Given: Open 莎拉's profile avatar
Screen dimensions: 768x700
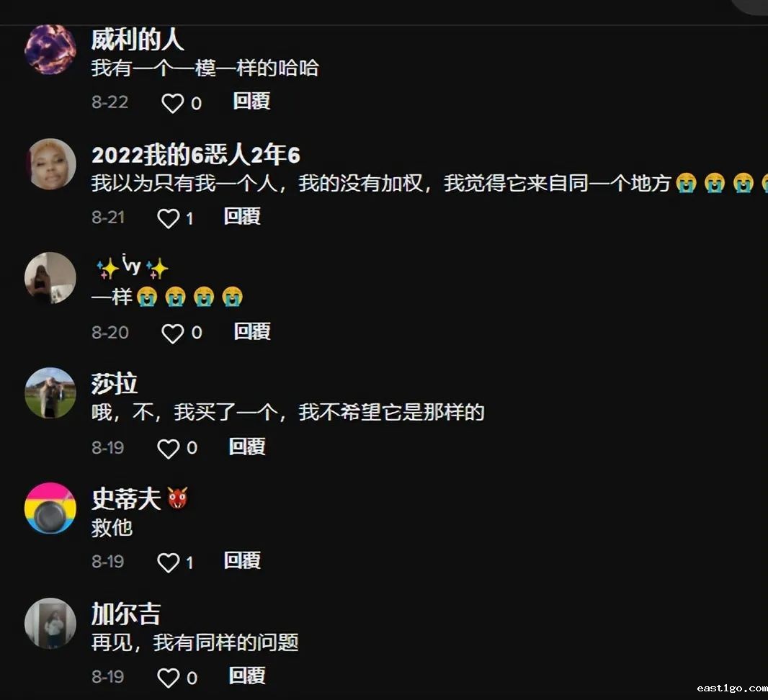Looking at the screenshot, I should 50,393.
